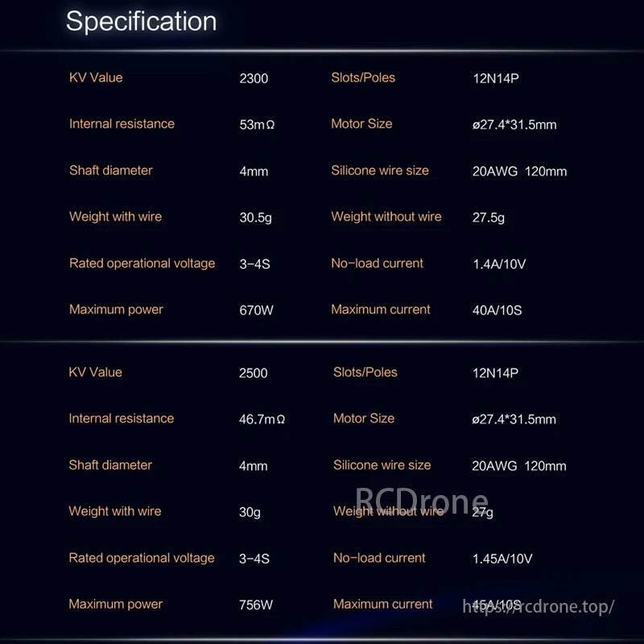Select the 2500 KV value
The height and width of the screenshot is (644, 644).
(254, 374)
